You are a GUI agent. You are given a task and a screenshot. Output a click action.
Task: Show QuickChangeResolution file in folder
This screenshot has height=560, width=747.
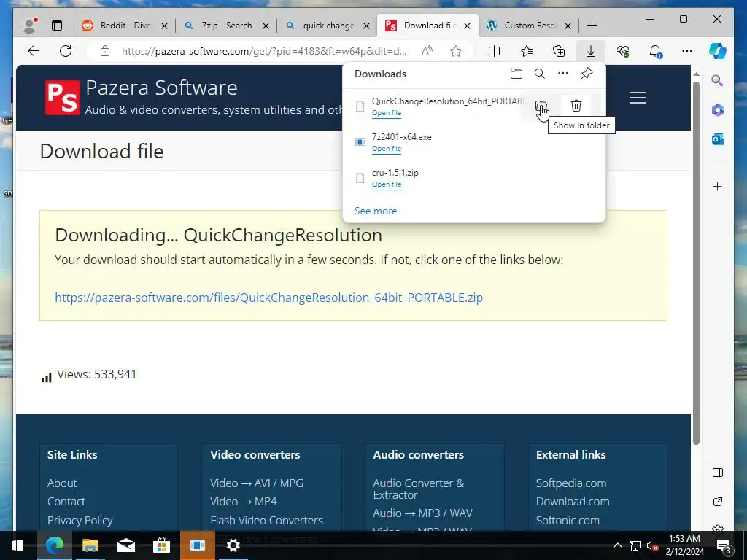pyautogui.click(x=541, y=106)
